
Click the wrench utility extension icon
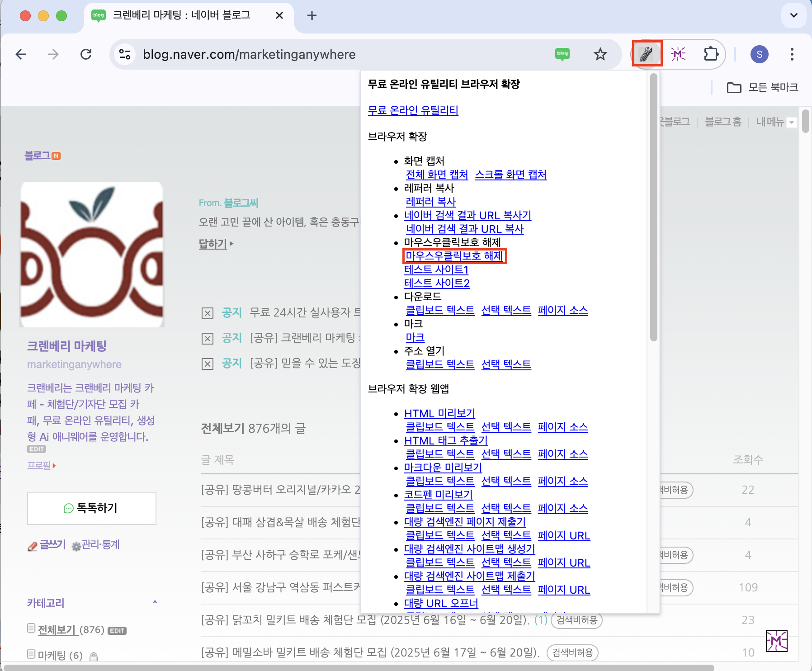tap(647, 54)
